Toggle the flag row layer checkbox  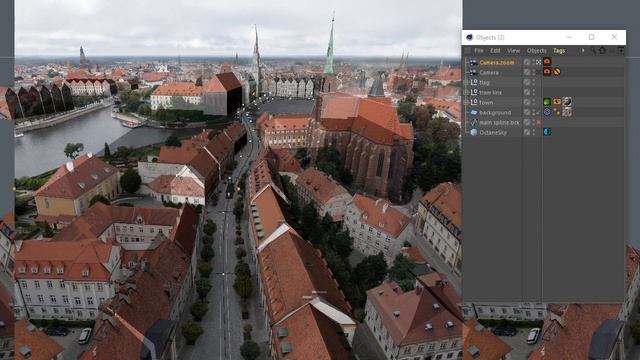[527, 82]
